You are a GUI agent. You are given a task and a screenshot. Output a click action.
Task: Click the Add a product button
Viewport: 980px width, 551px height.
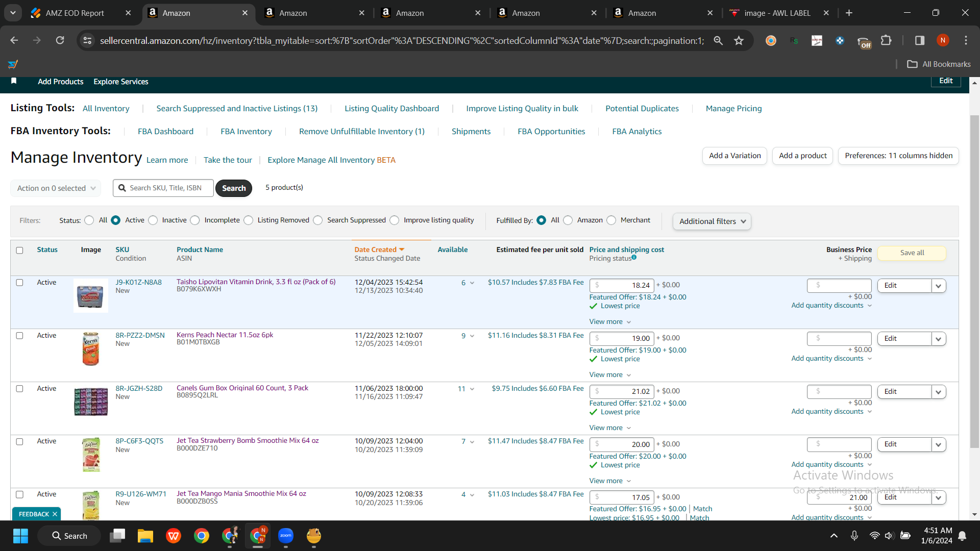tap(803, 156)
